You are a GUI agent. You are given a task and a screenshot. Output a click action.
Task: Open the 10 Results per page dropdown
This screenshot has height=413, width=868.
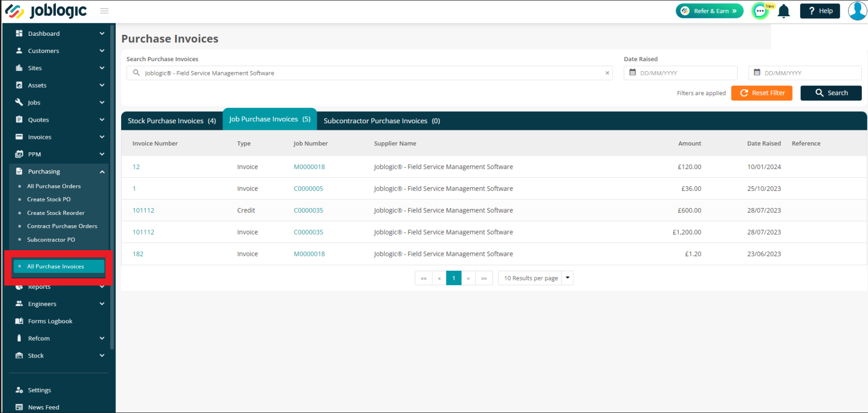(535, 278)
